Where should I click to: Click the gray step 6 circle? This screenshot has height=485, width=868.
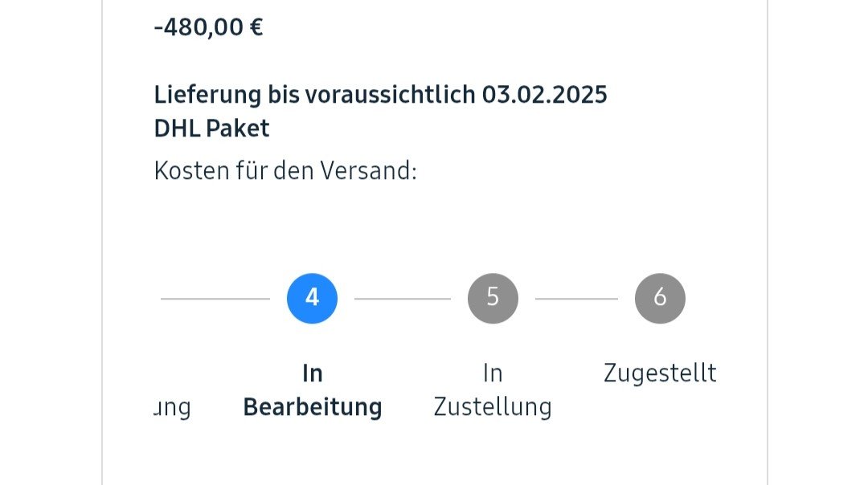660,299
